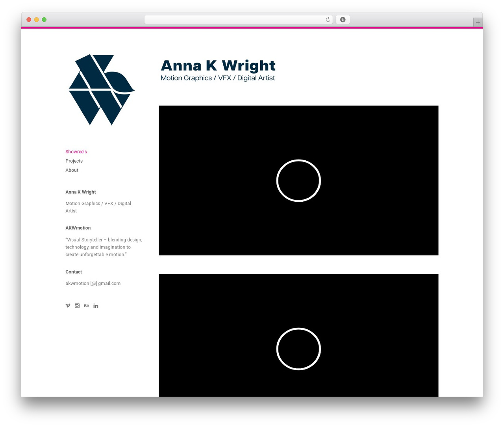Screen dimensions: 504x427
Task: Reload the page with the refresh icon
Action: click(328, 20)
